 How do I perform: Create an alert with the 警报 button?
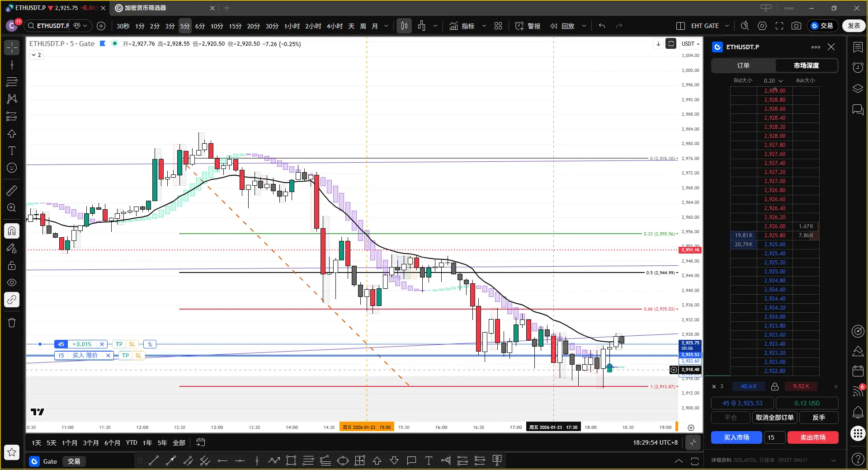point(528,26)
